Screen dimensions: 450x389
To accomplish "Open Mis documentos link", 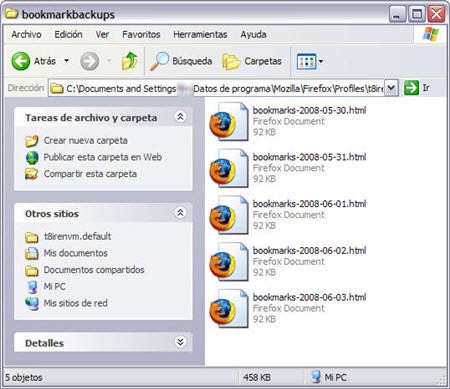I will [x=76, y=253].
